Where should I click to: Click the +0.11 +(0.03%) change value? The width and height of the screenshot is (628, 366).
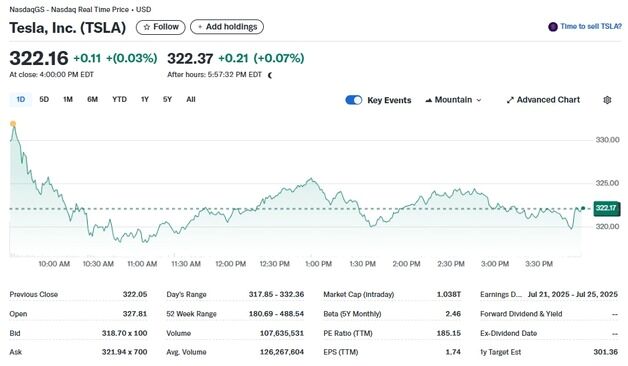click(115, 58)
